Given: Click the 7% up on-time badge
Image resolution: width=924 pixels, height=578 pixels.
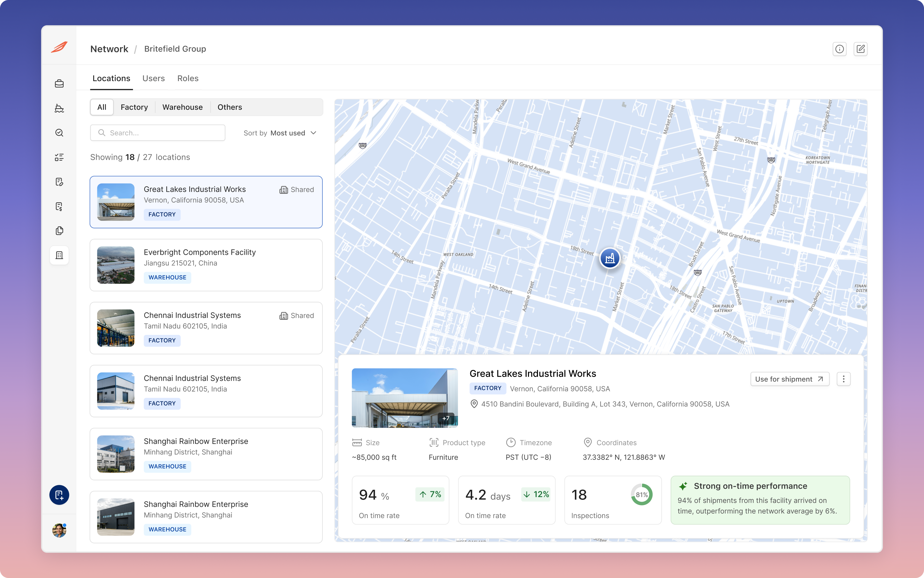Looking at the screenshot, I should pyautogui.click(x=430, y=494).
